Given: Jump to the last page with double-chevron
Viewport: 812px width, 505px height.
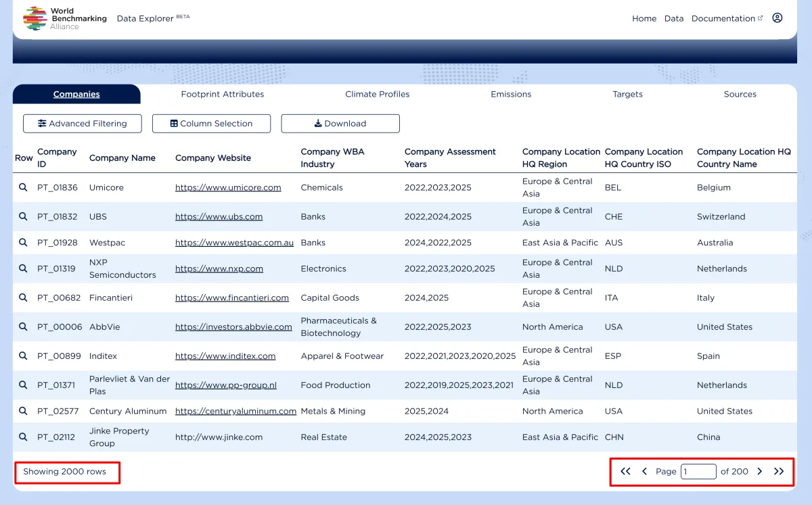Looking at the screenshot, I should [778, 471].
